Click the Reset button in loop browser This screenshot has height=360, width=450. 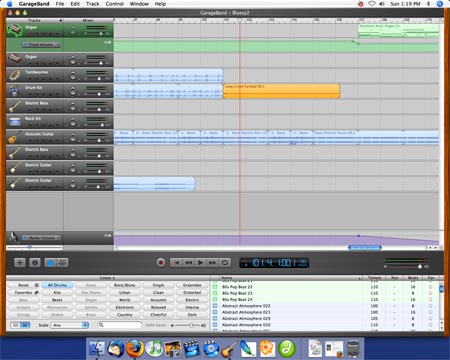[x=23, y=285]
